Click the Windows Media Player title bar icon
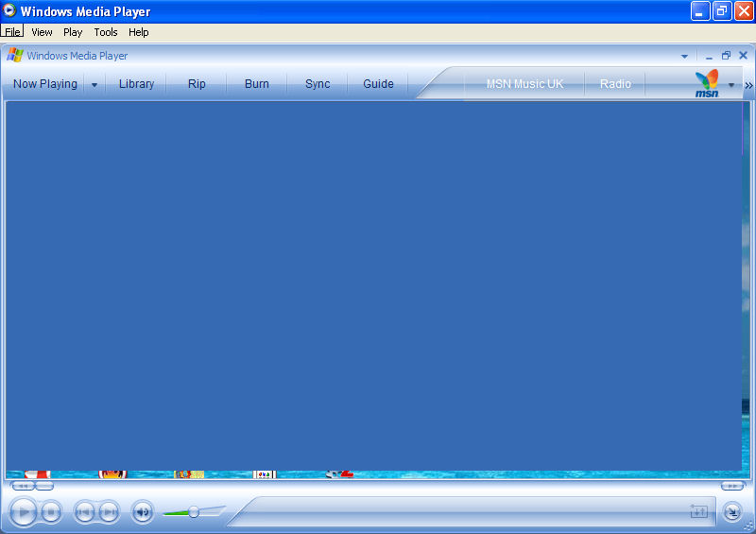This screenshot has height=534, width=756. coord(9,10)
